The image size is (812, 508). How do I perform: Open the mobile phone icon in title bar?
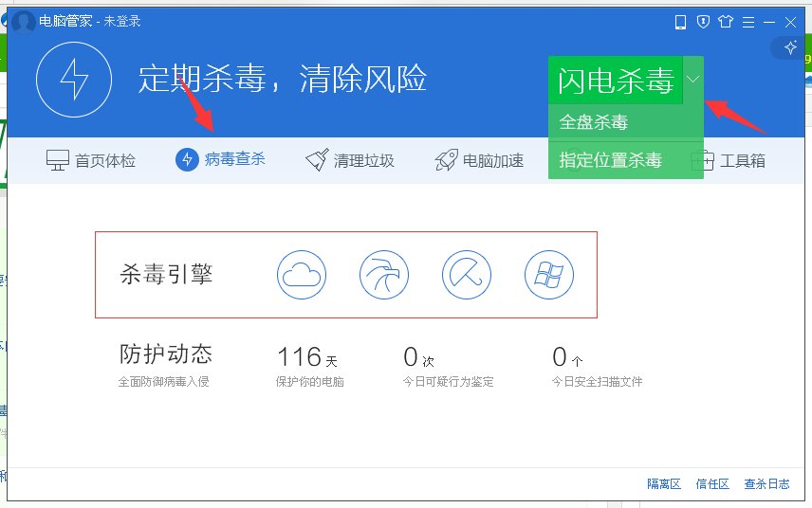pyautogui.click(x=680, y=22)
